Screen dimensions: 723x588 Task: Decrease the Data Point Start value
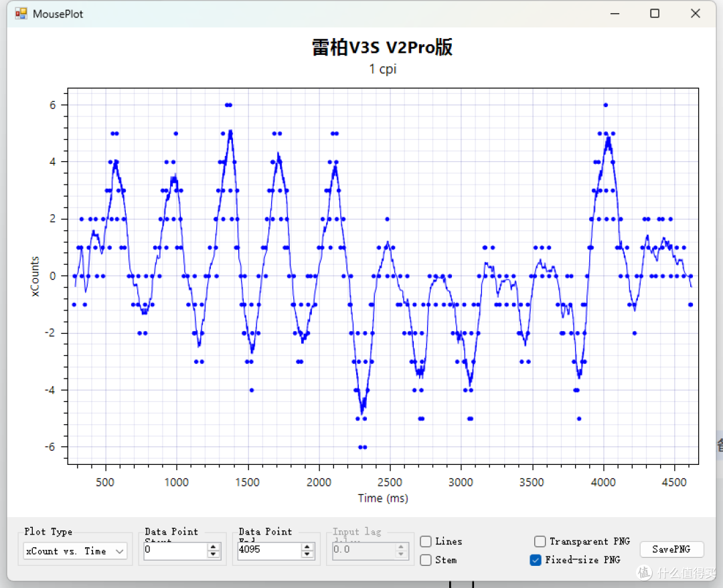coord(213,555)
